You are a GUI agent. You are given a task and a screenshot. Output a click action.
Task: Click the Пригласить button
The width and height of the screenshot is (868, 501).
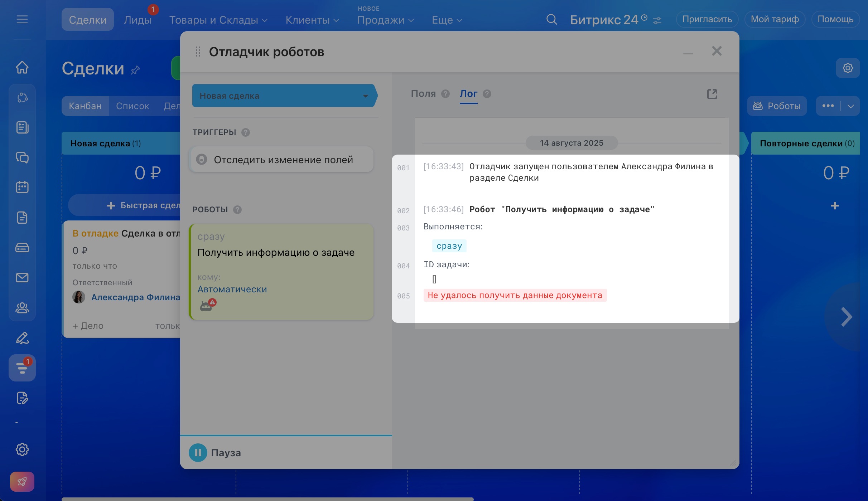[707, 19]
